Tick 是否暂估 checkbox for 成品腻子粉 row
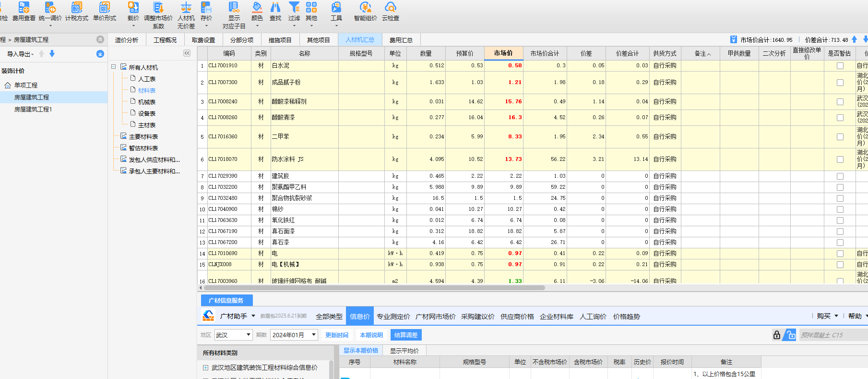The height and width of the screenshot is (379, 868). coord(840,83)
